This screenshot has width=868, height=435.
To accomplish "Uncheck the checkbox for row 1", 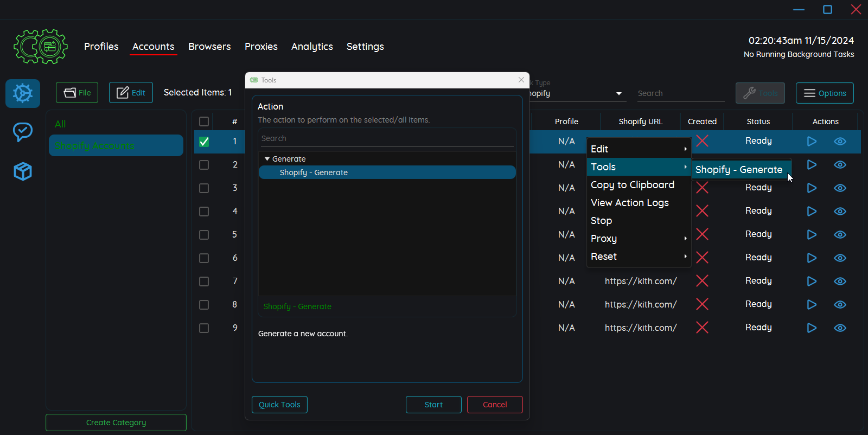I will [x=204, y=142].
